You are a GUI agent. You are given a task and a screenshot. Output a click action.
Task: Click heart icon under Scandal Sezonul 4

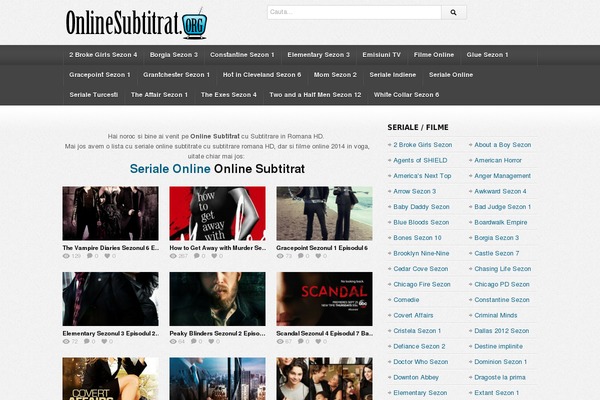[x=318, y=341]
